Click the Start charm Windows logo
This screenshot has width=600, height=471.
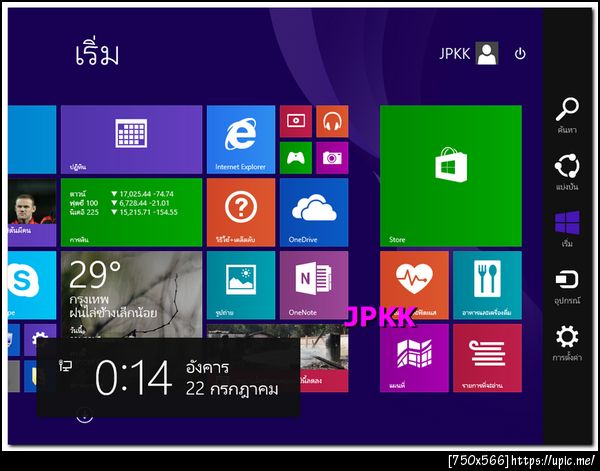point(567,228)
